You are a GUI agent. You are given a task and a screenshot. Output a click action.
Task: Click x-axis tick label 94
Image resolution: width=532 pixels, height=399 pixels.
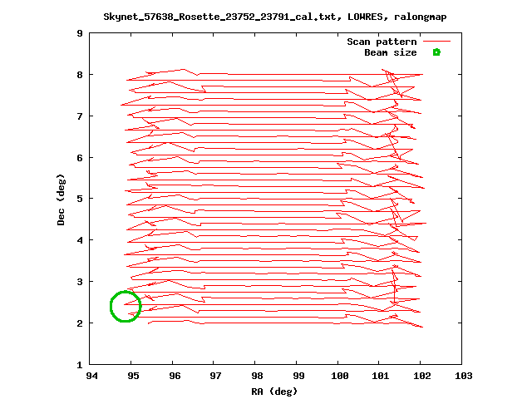pos(92,376)
